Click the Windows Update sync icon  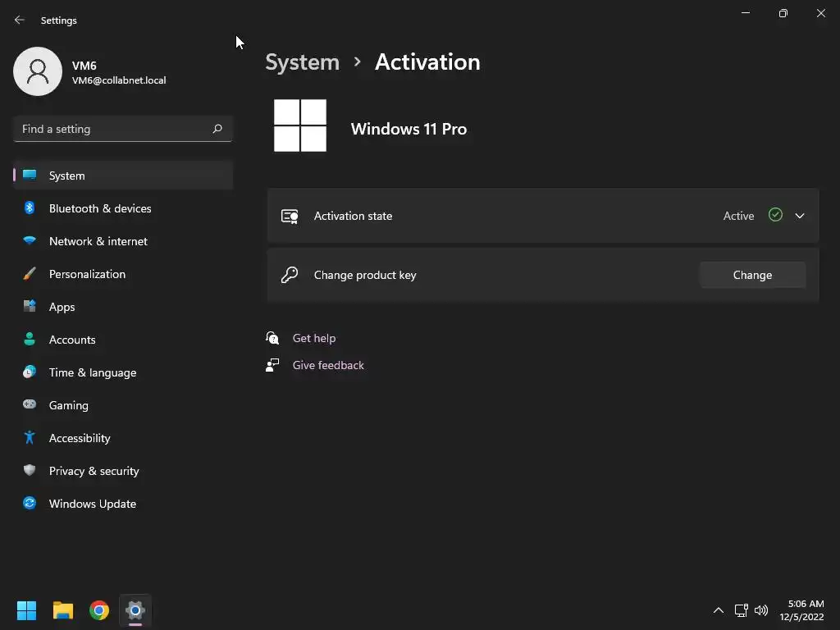coord(30,504)
